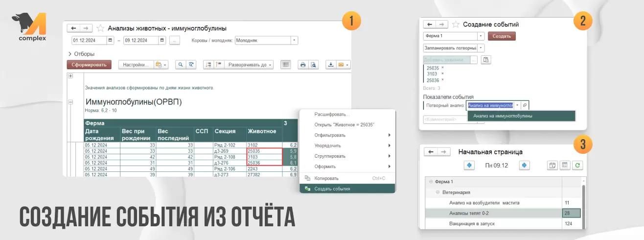Open calendar for end date 09.12.2024
The width and height of the screenshot is (644, 240).
(x=162, y=41)
